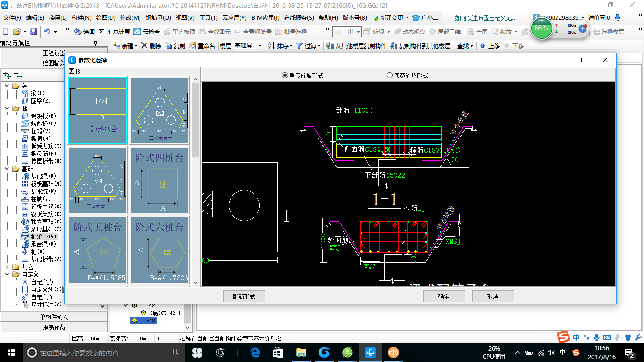Select 矩形承台 thumbnail
The image size is (644, 362).
pyautogui.click(x=98, y=111)
